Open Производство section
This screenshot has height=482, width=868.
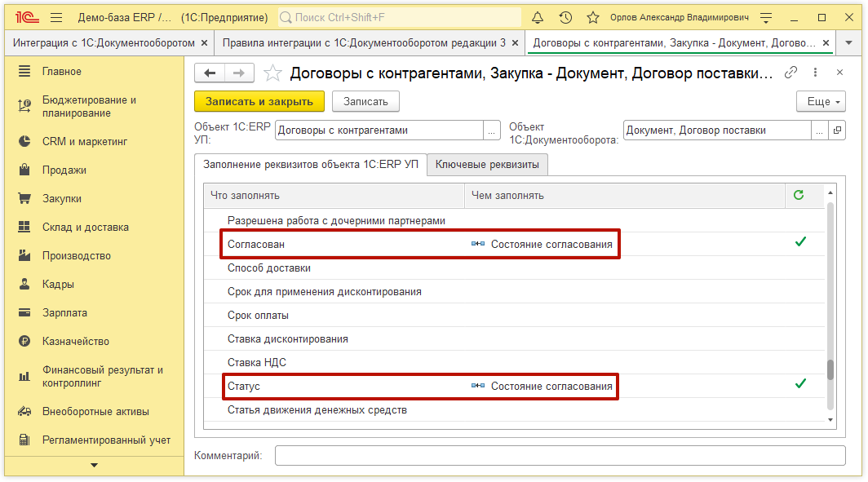(77, 255)
